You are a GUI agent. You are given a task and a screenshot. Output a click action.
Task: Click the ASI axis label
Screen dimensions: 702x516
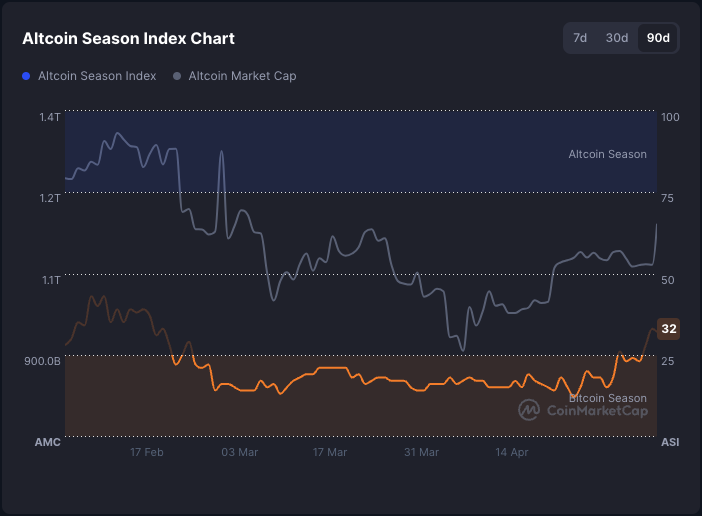[670, 442]
